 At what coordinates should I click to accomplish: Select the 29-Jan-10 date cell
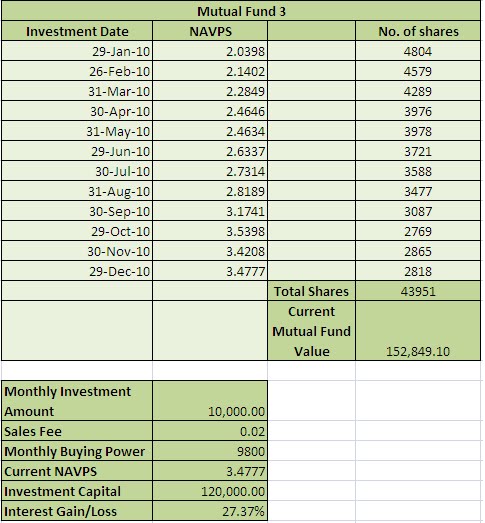(x=77, y=51)
